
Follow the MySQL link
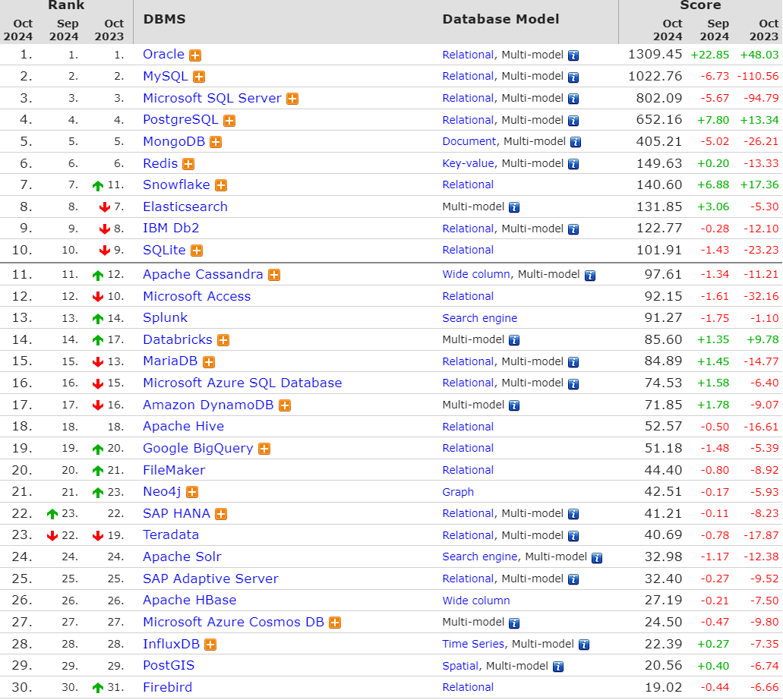click(166, 77)
